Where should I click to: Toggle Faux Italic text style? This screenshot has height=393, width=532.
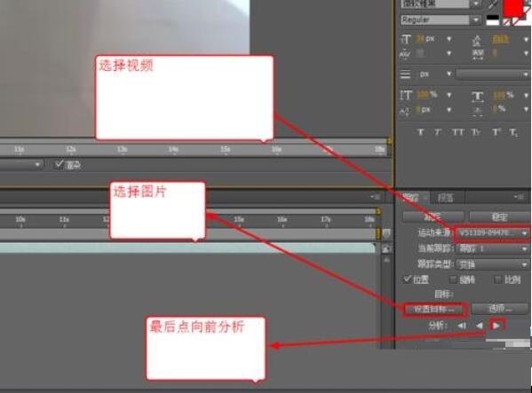click(x=438, y=132)
